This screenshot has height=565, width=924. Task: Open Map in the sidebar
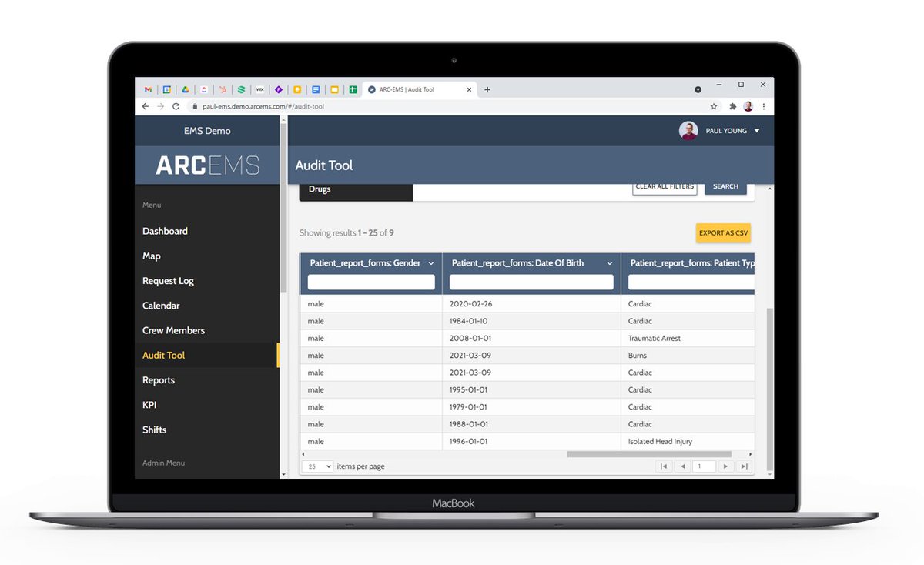point(152,256)
